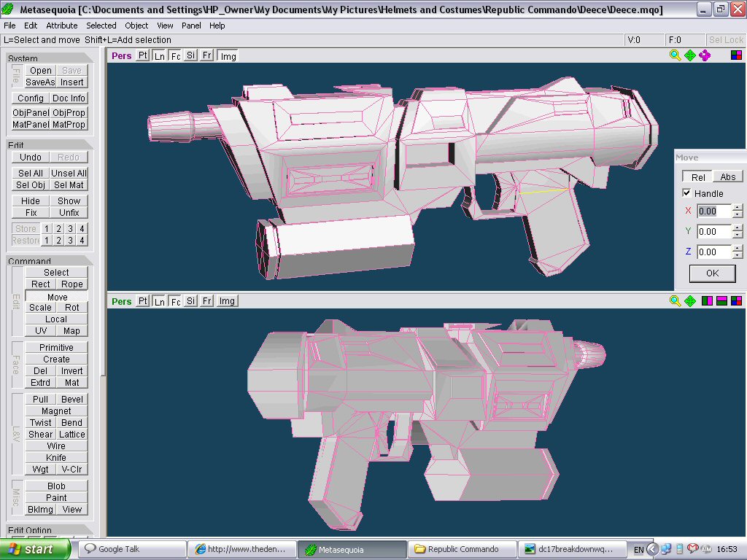Click the green pan icon in bottom viewport
This screenshot has height=560, width=747.
pyautogui.click(x=690, y=301)
